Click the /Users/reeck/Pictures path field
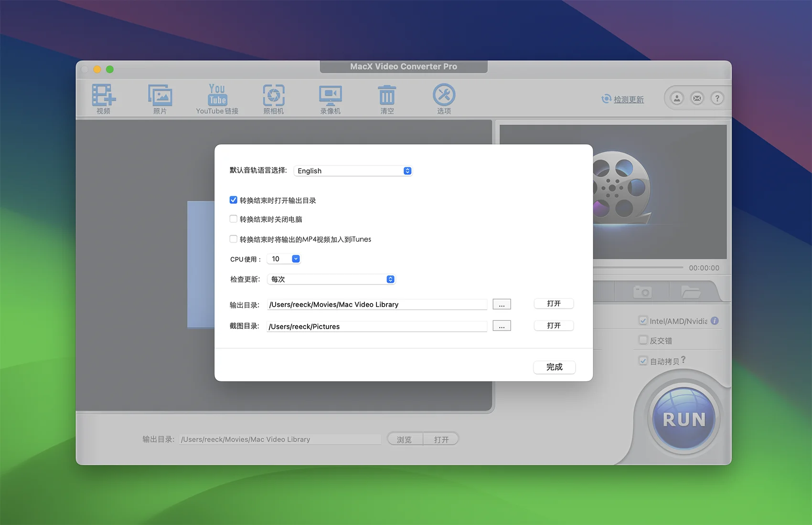Image resolution: width=812 pixels, height=525 pixels. (377, 326)
